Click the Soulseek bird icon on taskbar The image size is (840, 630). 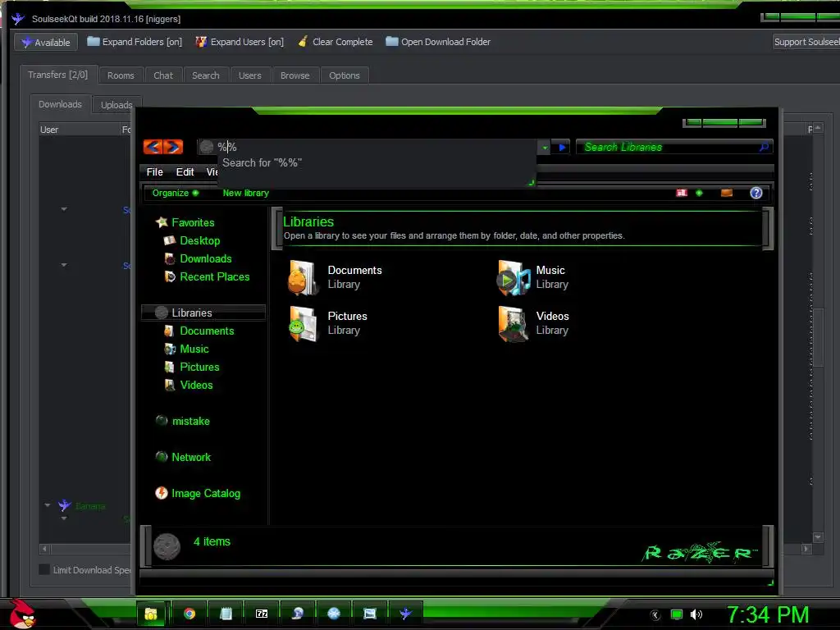click(x=405, y=614)
